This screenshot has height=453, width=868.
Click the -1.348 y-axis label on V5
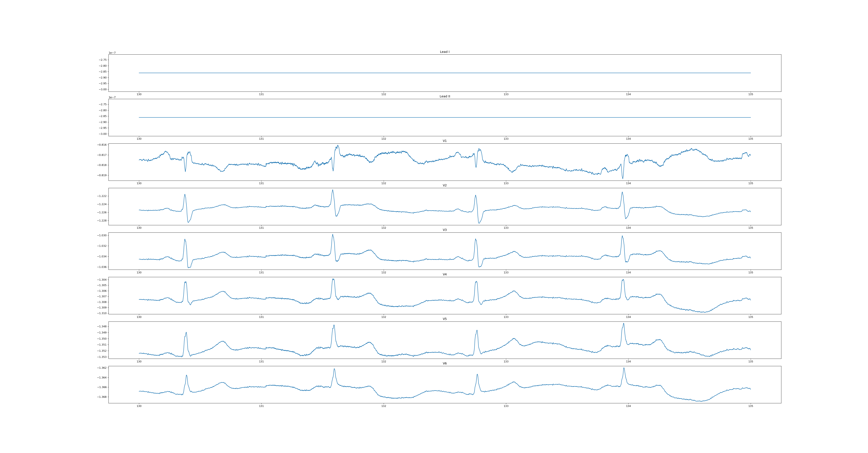tap(102, 326)
